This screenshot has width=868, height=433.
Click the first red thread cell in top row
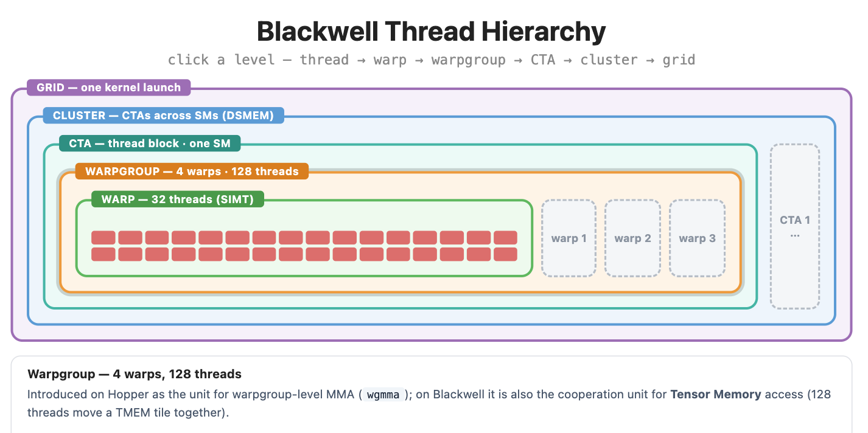tap(103, 238)
